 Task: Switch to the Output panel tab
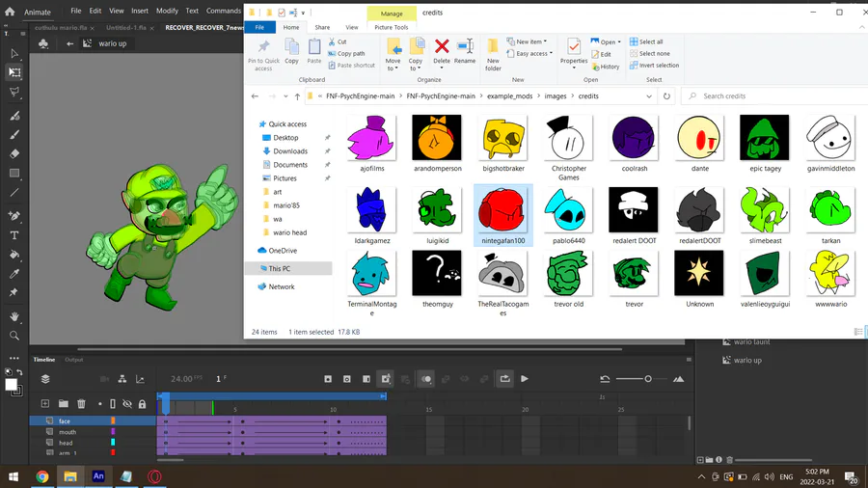pyautogui.click(x=73, y=360)
